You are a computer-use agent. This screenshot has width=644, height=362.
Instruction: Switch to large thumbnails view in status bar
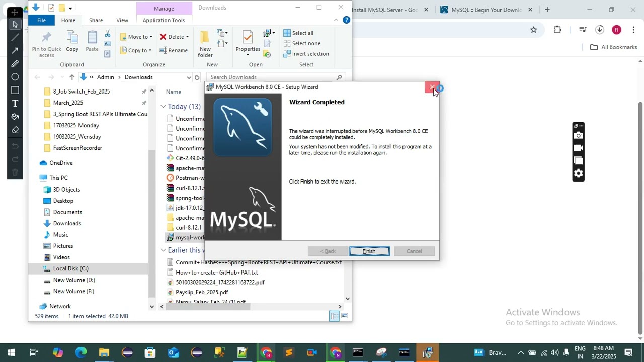pyautogui.click(x=345, y=316)
